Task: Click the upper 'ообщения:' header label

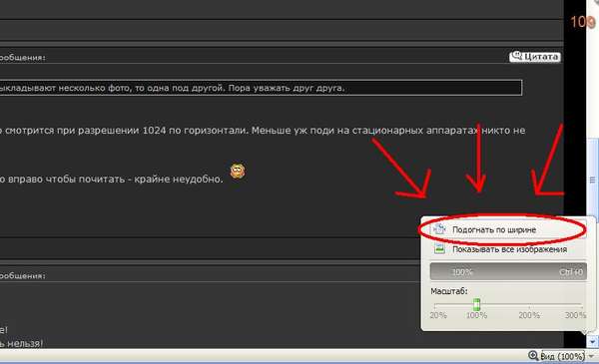Action: tap(23, 58)
